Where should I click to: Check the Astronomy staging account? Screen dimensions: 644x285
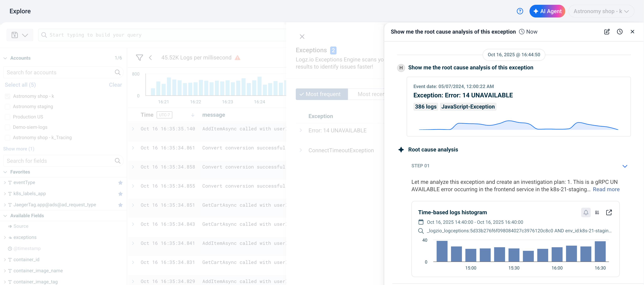click(8, 107)
